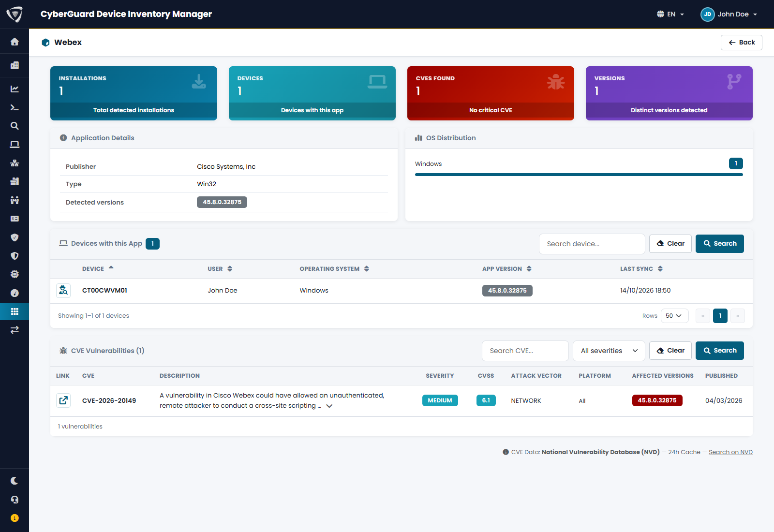774x532 pixels.
Task: Open the All severities filter dropdown
Action: click(x=609, y=351)
